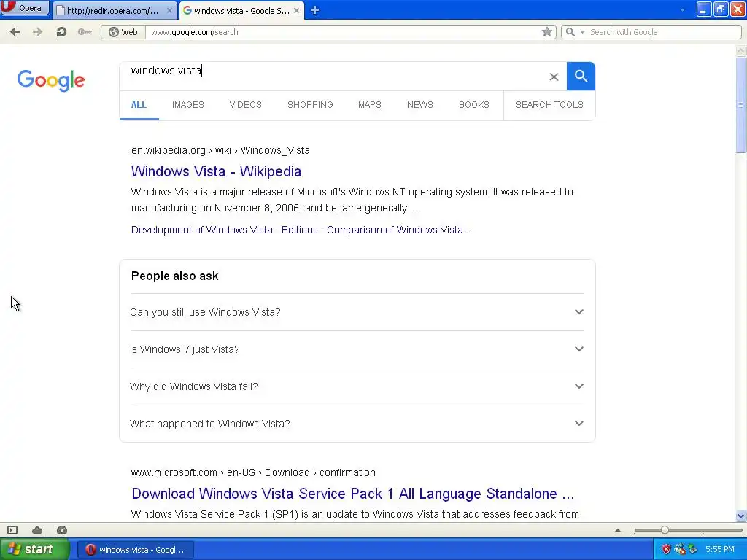The image size is (747, 560).
Task: Expand Is Windows 7 just Vista?
Action: pyautogui.click(x=357, y=349)
